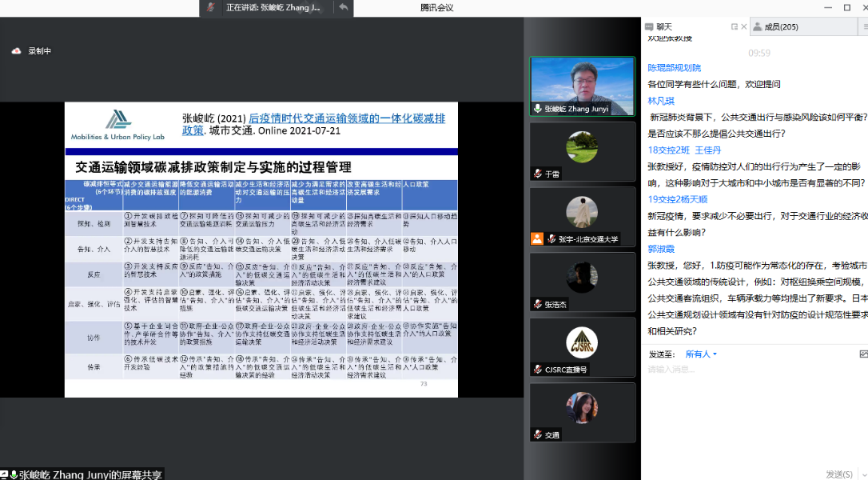Click the image send icon in chat
868x480 pixels.
[x=863, y=354]
